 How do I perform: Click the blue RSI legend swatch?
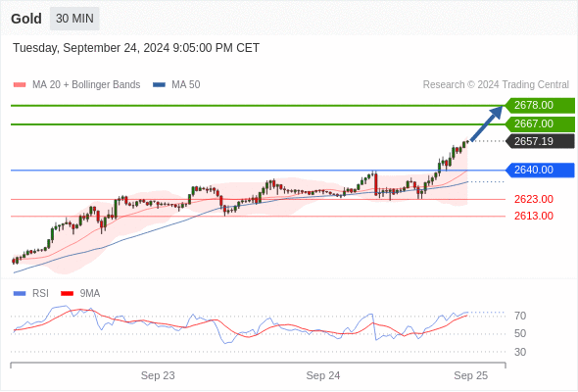tap(20, 294)
